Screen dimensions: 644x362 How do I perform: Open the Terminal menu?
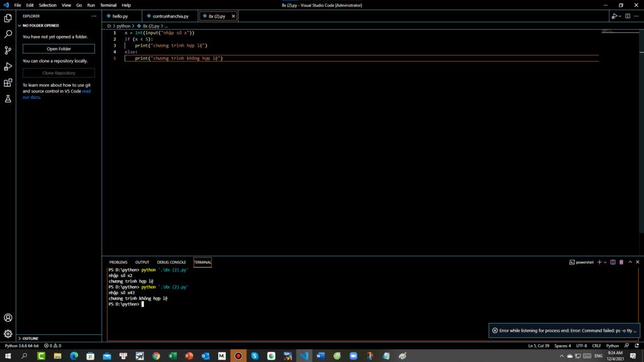click(x=108, y=5)
